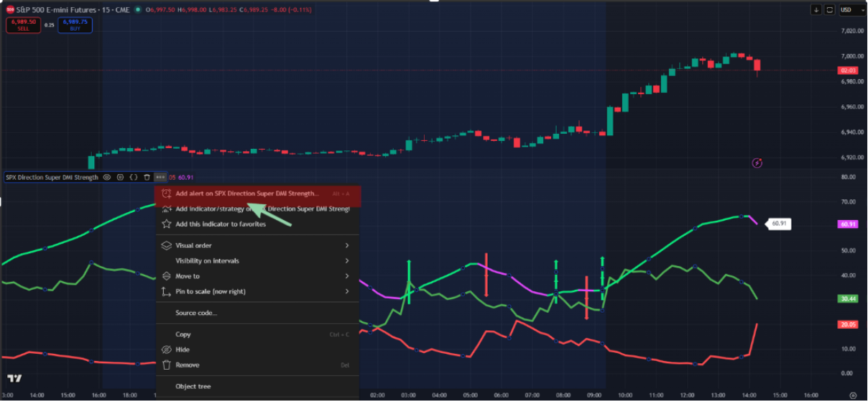This screenshot has height=402, width=868.
Task: Click the TradingView logo in bottom-left corner
Action: (14, 378)
